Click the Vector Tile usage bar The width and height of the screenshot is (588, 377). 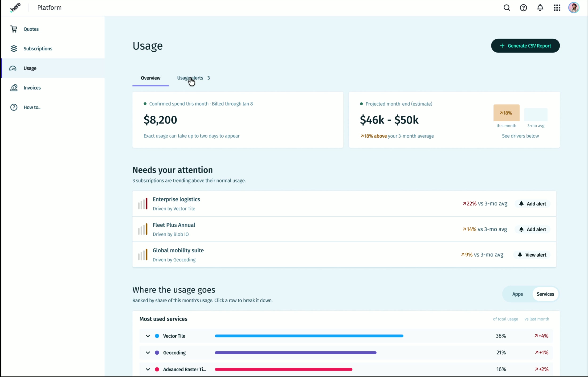309,336
